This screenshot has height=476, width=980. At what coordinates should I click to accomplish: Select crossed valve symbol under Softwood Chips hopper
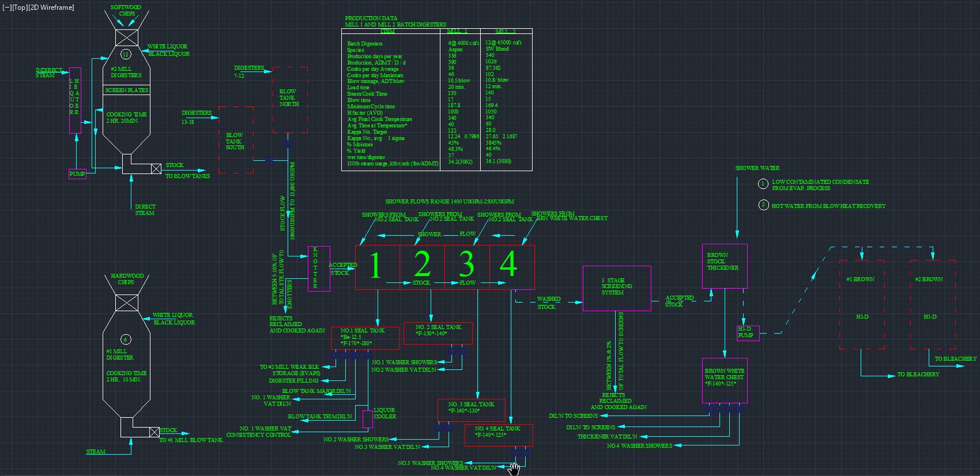coord(126,37)
